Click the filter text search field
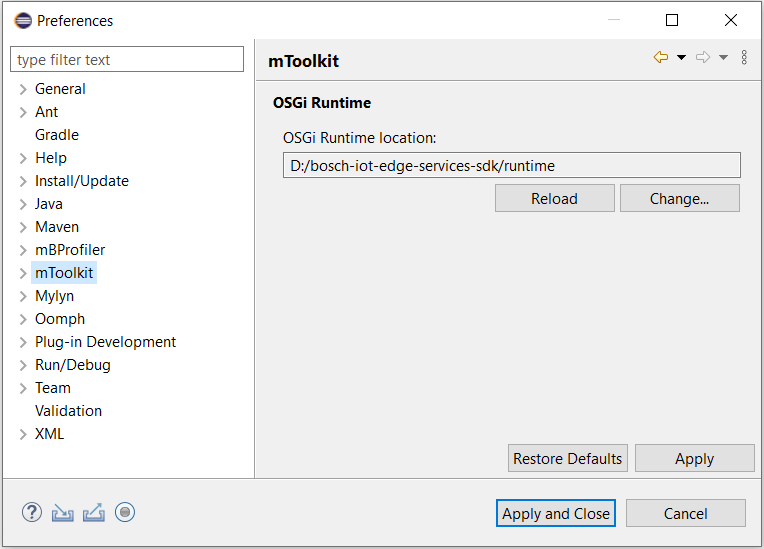 pos(127,60)
